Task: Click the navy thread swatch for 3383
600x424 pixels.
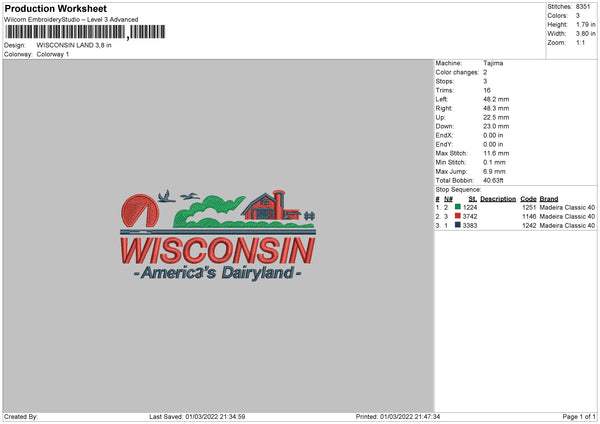Action: point(458,225)
